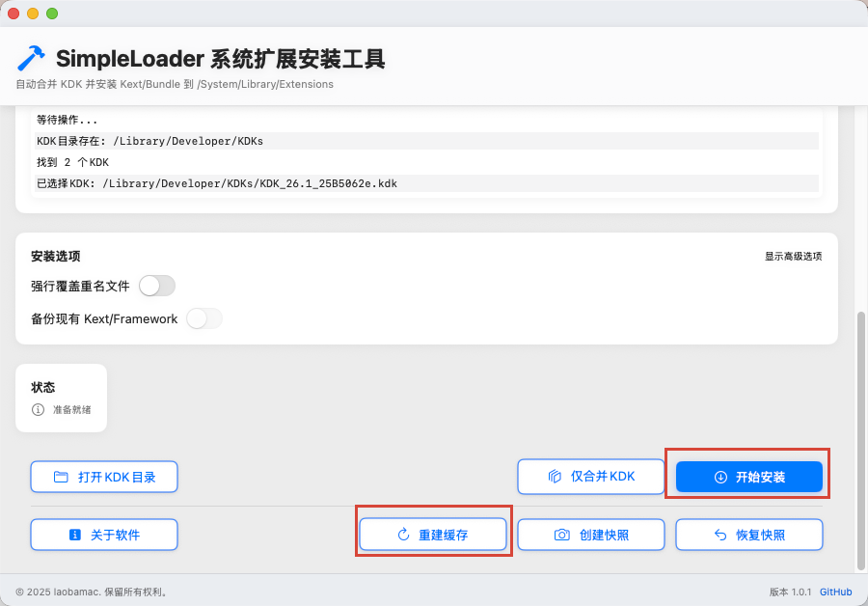Toggle the 备份现有 Kext/Framework switch
868x606 pixels.
(x=204, y=318)
